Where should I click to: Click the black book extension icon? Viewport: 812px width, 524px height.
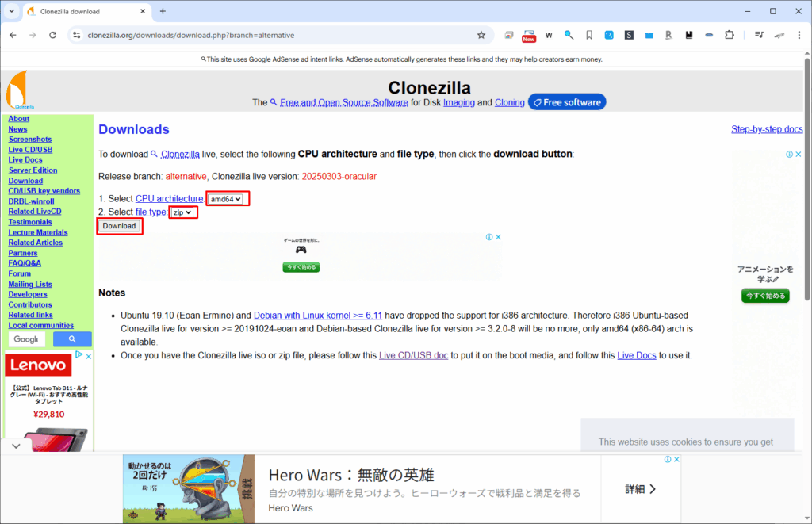pyautogui.click(x=689, y=35)
